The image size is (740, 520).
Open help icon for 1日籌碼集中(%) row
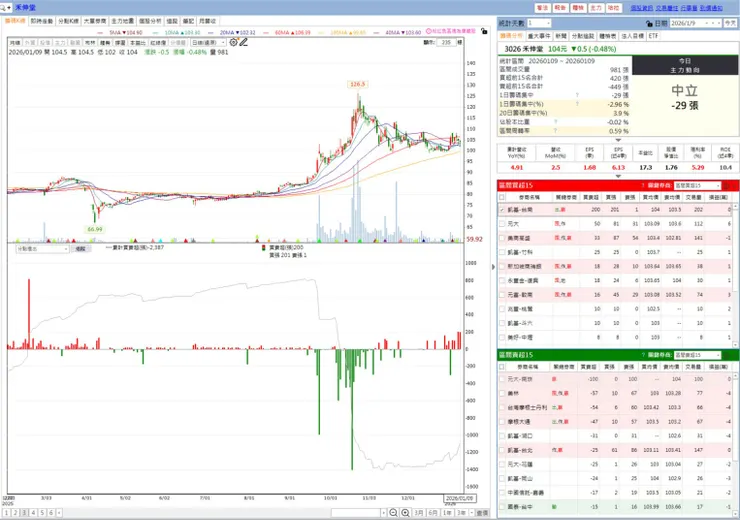pyautogui.click(x=577, y=104)
